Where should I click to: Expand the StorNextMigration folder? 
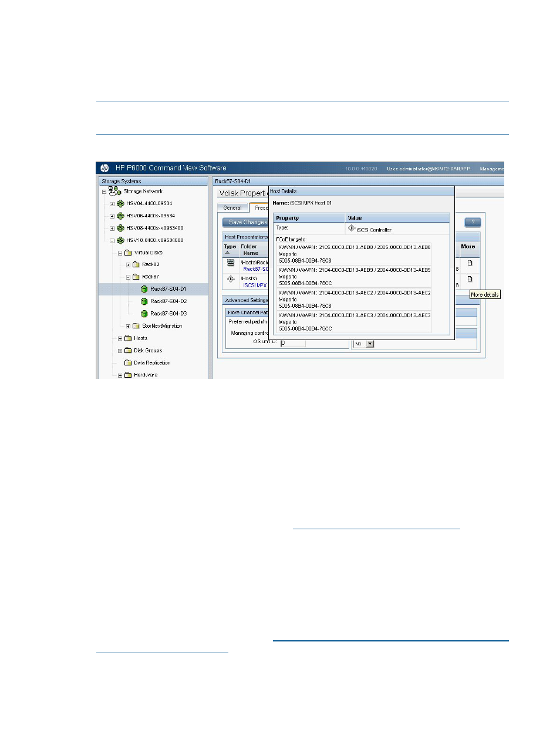(x=129, y=326)
